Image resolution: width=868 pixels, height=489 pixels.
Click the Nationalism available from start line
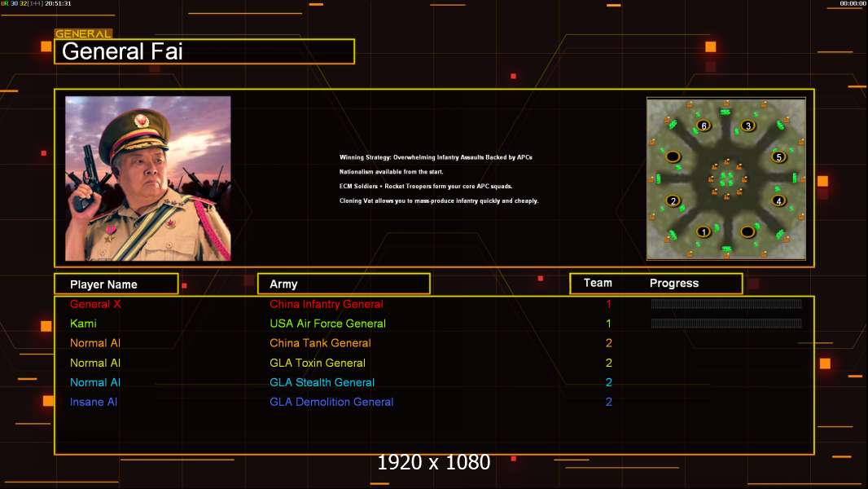pyautogui.click(x=392, y=172)
